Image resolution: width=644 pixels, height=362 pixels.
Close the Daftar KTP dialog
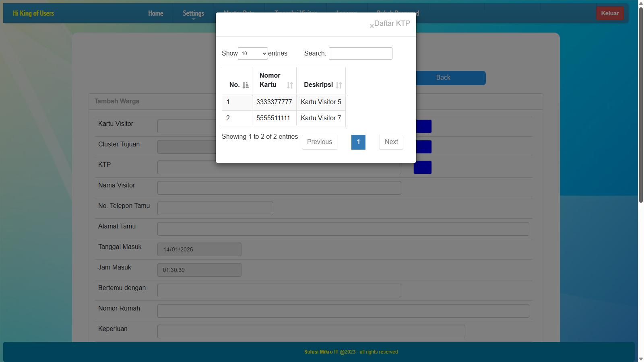[x=372, y=26]
